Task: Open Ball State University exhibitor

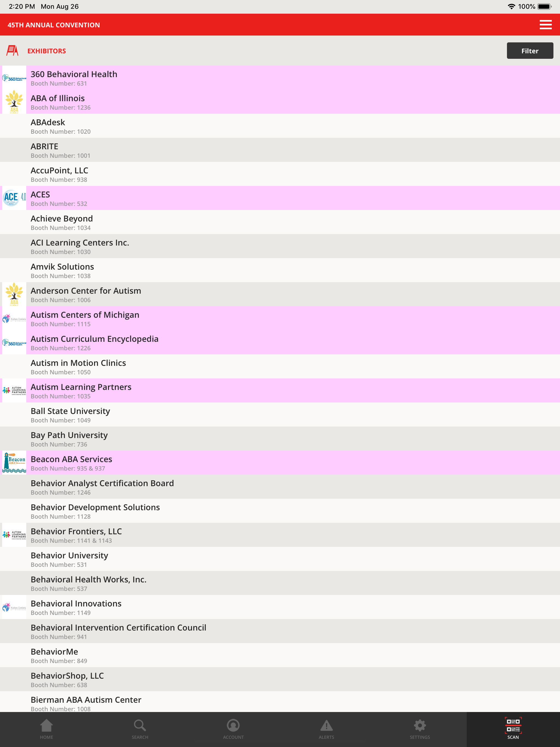Action: pos(280,415)
